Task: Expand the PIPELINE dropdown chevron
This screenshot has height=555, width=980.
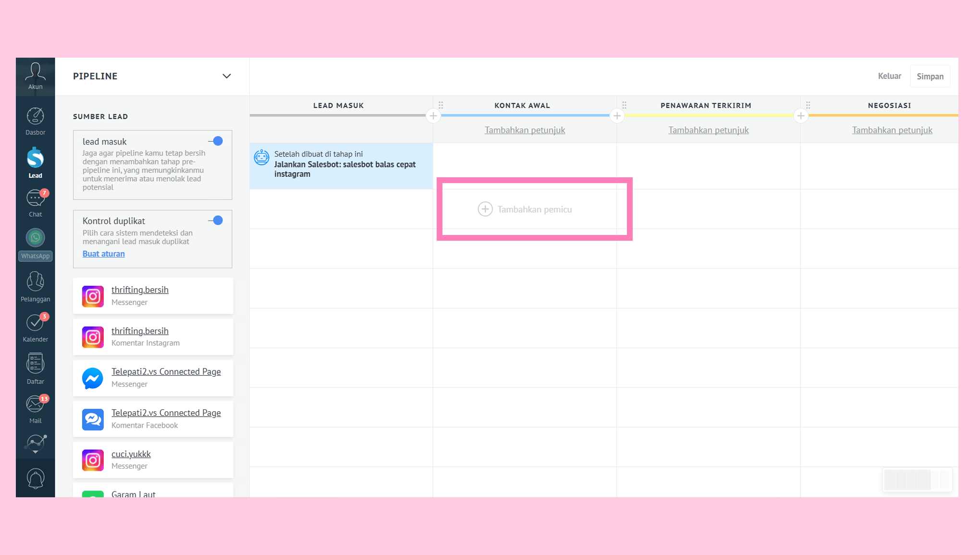Action: (x=226, y=76)
